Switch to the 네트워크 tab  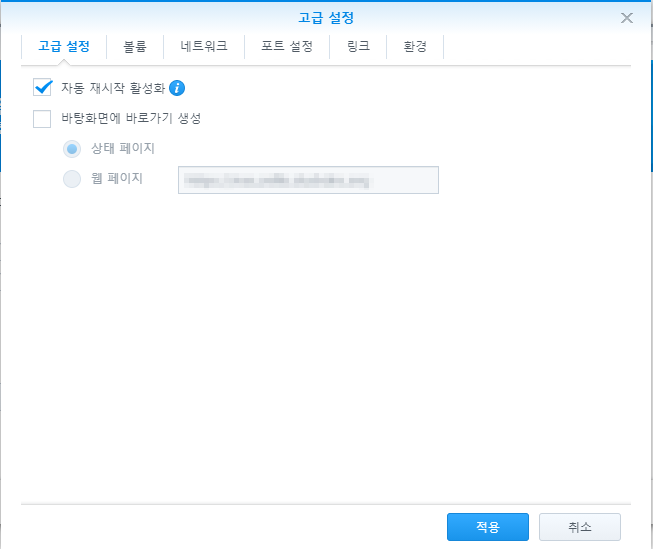click(x=204, y=46)
